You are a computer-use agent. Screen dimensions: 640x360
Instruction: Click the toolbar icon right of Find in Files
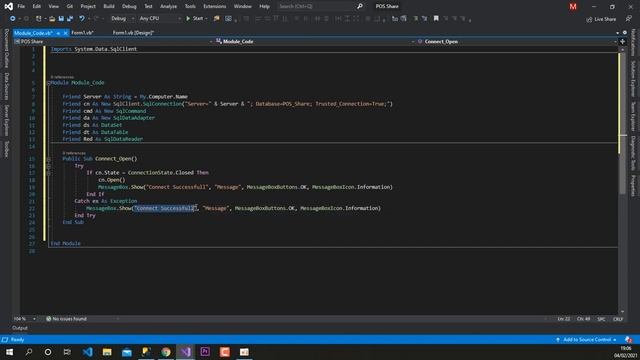[x=229, y=18]
